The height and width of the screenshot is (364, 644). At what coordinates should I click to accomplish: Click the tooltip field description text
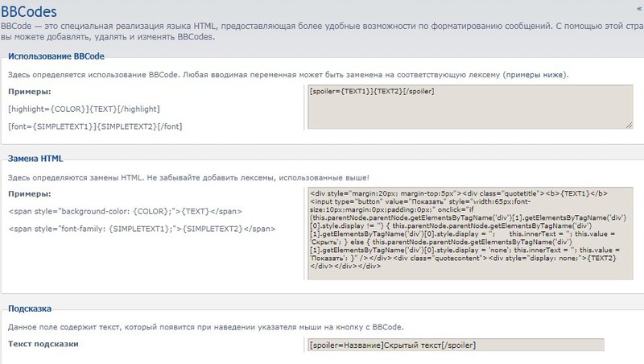[205, 327]
